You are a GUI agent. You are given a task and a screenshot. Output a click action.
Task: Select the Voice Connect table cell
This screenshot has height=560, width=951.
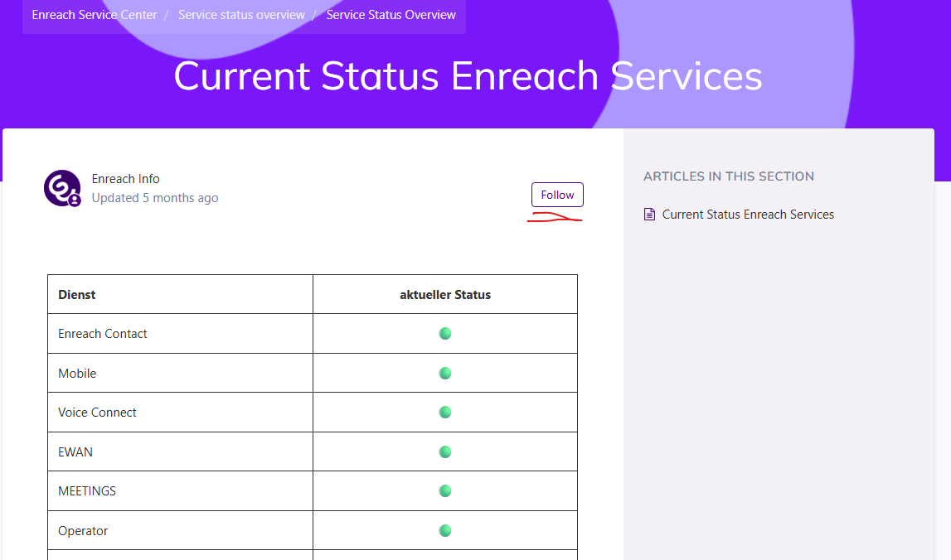pos(97,413)
